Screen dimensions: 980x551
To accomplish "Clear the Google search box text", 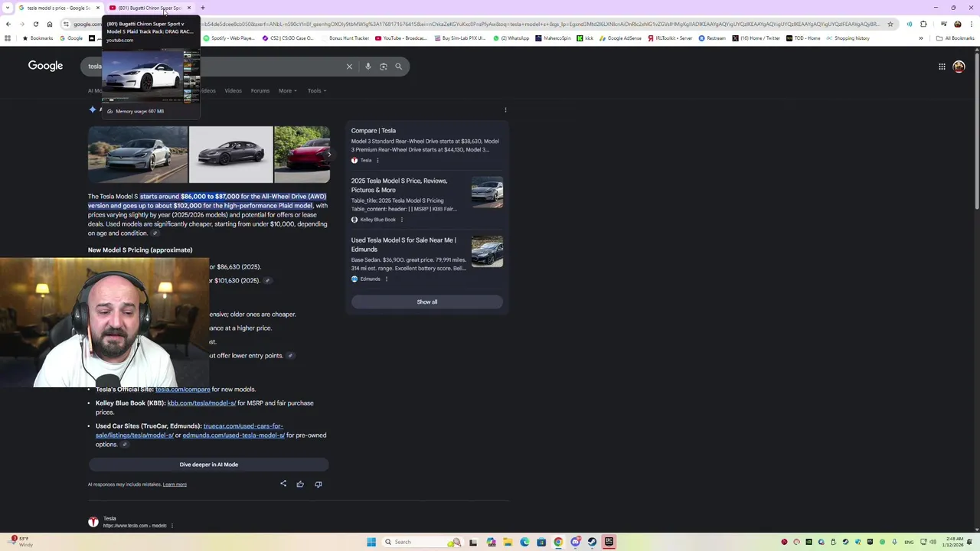I will [349, 67].
